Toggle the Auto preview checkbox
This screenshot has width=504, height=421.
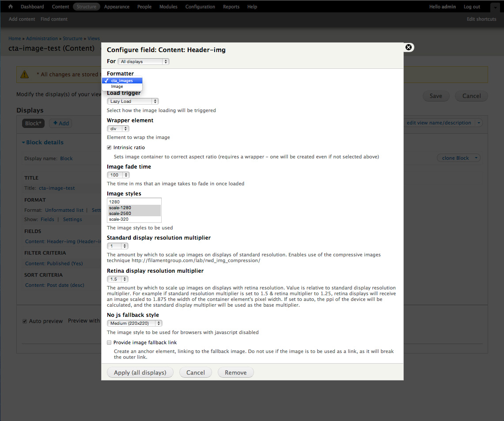tap(25, 321)
